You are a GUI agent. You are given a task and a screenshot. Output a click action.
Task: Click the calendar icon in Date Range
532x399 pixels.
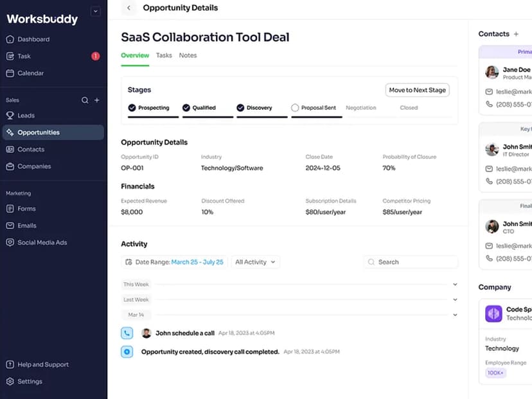(129, 262)
